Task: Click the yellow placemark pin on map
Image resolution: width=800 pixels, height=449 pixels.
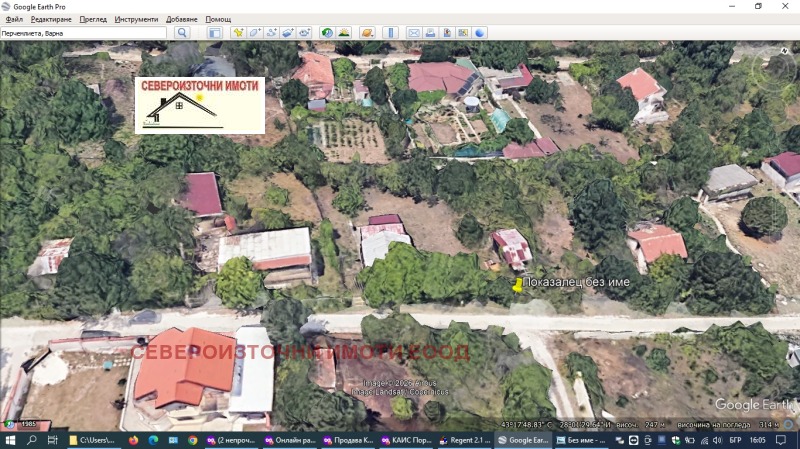Action: tap(517, 285)
